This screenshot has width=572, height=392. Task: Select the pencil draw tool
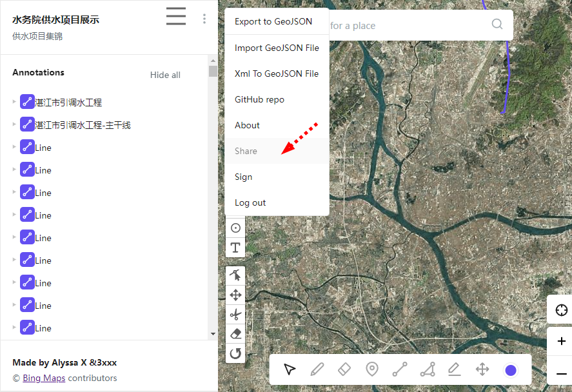(x=317, y=369)
